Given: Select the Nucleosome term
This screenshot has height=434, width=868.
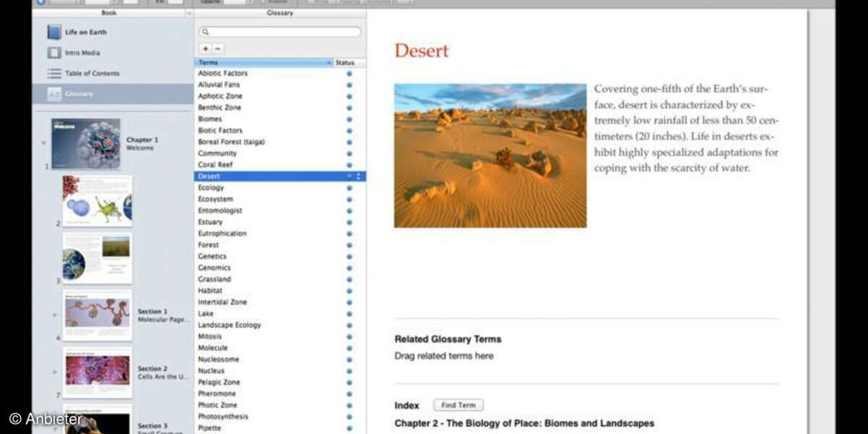Looking at the screenshot, I should (x=218, y=359).
